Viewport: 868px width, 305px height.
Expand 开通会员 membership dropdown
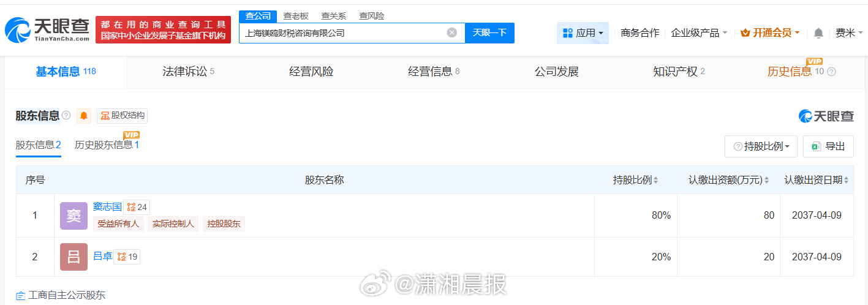pos(770,33)
